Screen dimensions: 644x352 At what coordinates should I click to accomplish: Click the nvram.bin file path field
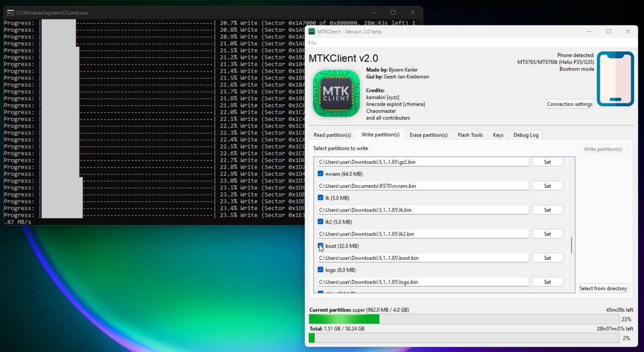coord(423,186)
